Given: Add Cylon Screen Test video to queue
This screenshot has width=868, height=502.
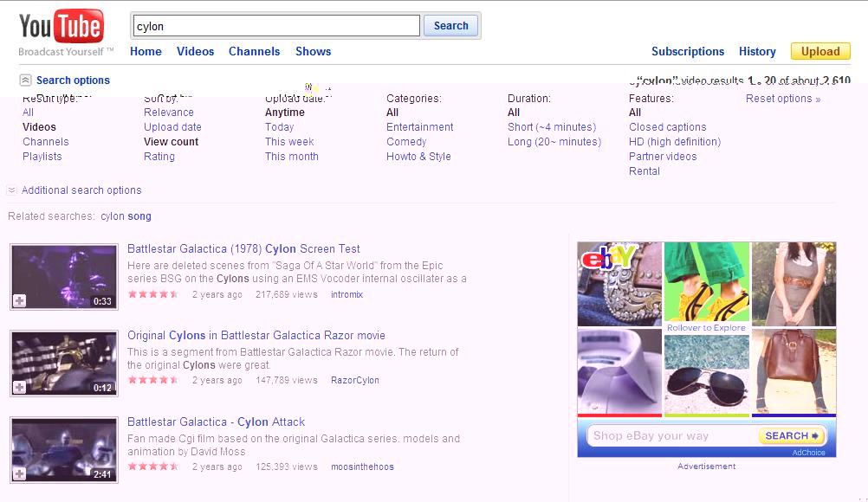Looking at the screenshot, I should [19, 300].
